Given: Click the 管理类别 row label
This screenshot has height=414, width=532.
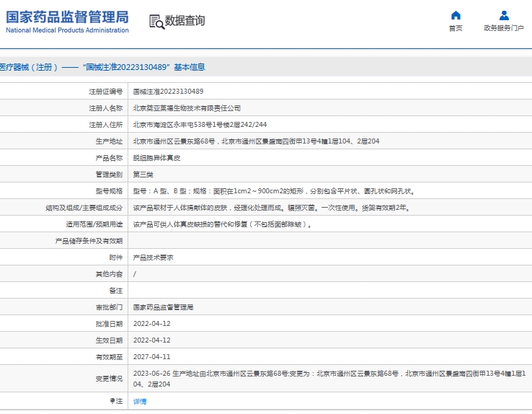Looking at the screenshot, I should click(109, 175).
